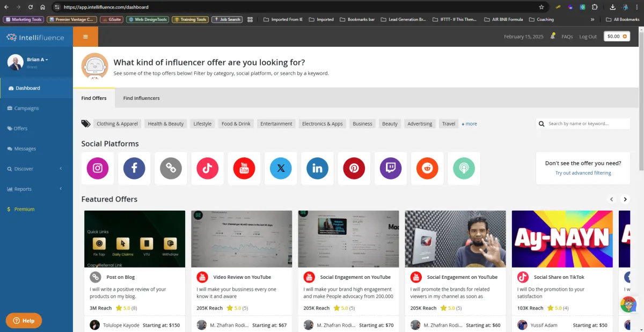Switch to Find Influencers tab
Image resolution: width=644 pixels, height=332 pixels.
click(141, 98)
